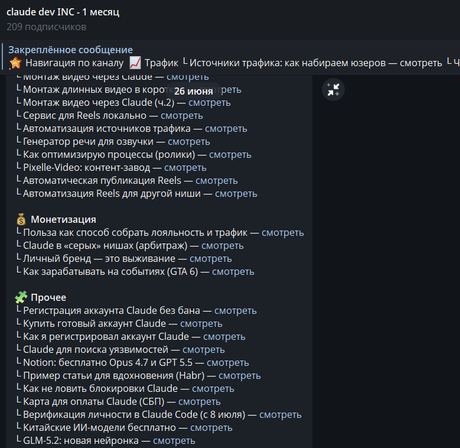
Task: Open смотреть link for Claude для поиска уязвимостей
Action: pos(203,349)
